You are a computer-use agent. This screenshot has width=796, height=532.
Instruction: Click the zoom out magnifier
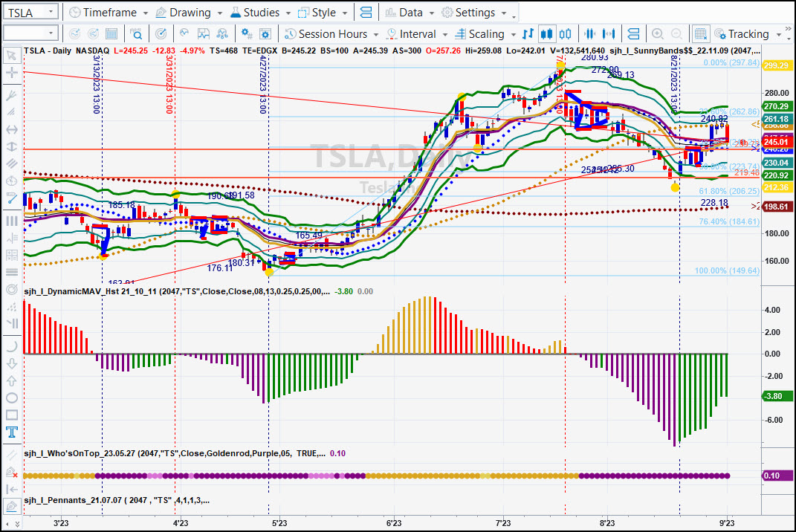676,34
